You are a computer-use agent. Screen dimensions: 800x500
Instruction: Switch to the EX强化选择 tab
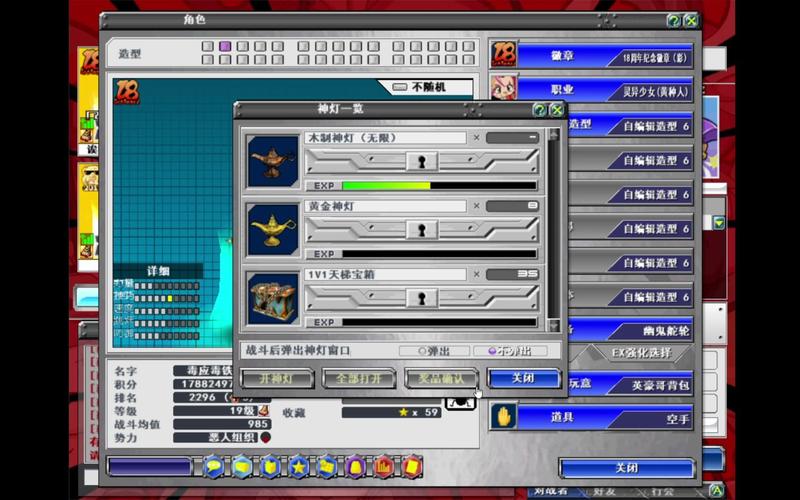point(640,353)
